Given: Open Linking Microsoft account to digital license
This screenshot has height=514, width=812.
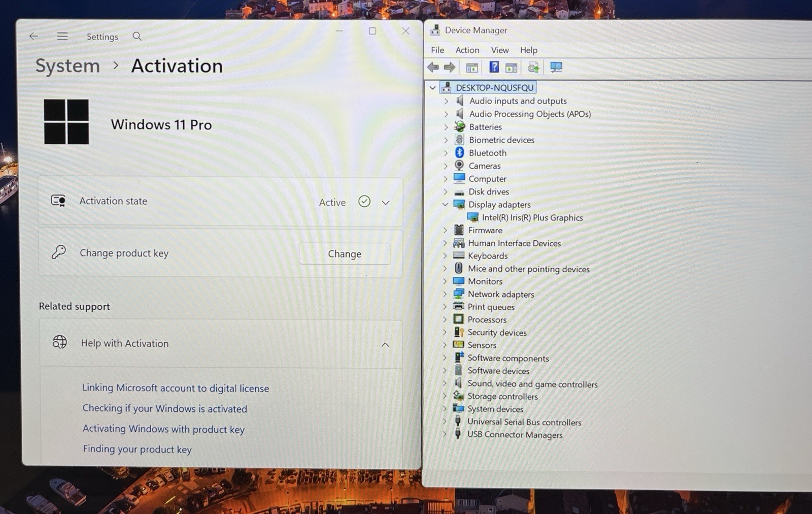Looking at the screenshot, I should coord(176,388).
